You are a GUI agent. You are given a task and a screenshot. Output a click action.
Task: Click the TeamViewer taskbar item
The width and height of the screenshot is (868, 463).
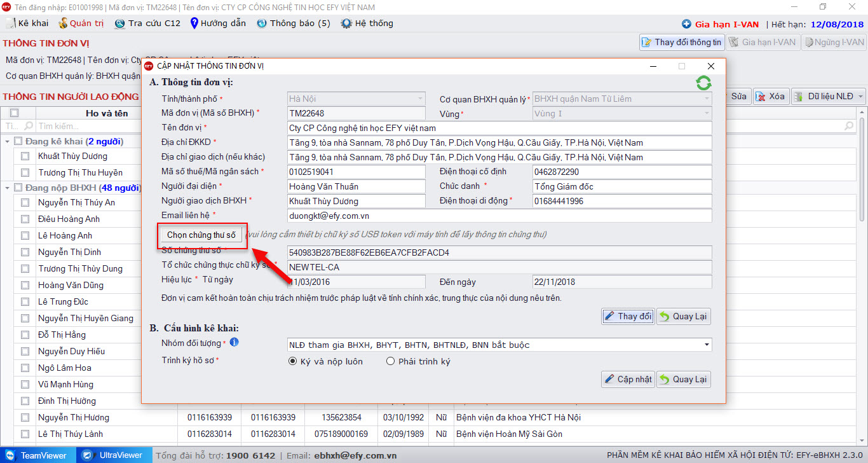(x=38, y=455)
